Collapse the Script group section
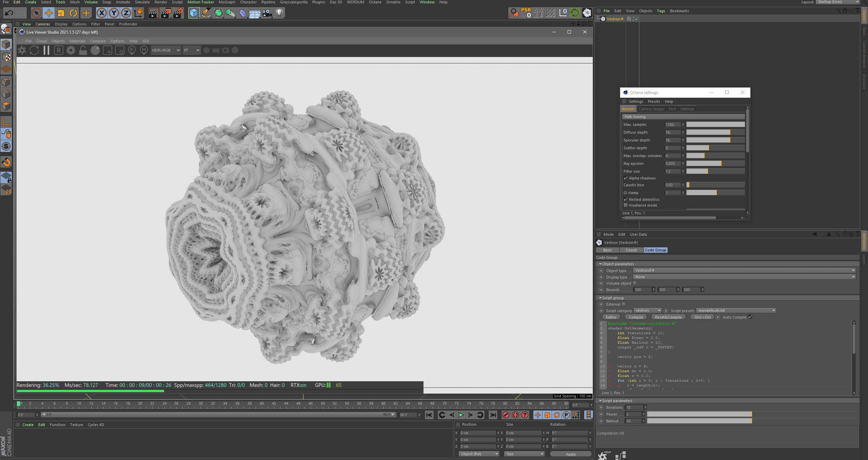 600,298
